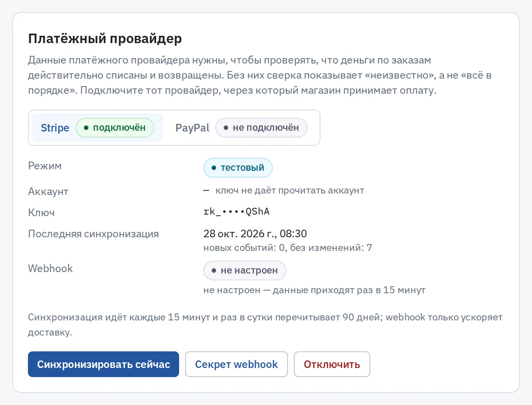Viewport: 532px width, 405px height.
Task: Click the «Синхронизировать сейчас» button
Action: (x=103, y=364)
